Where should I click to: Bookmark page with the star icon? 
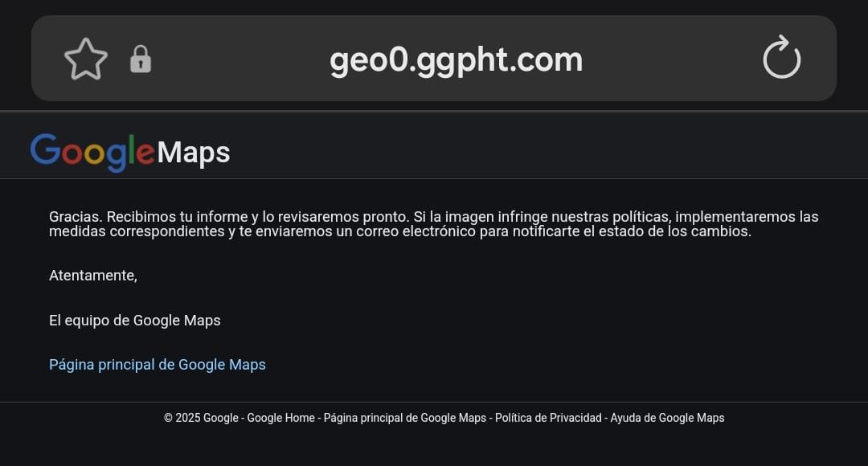pos(86,59)
